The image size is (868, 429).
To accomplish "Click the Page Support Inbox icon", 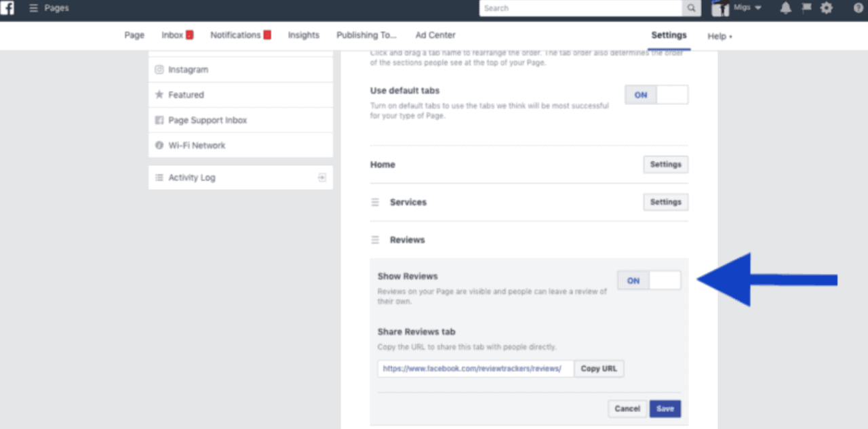I will [159, 120].
